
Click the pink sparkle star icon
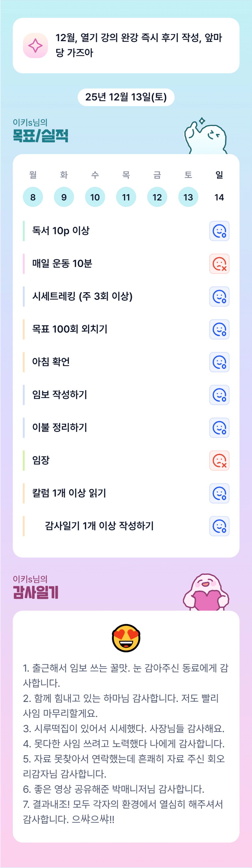35,45
